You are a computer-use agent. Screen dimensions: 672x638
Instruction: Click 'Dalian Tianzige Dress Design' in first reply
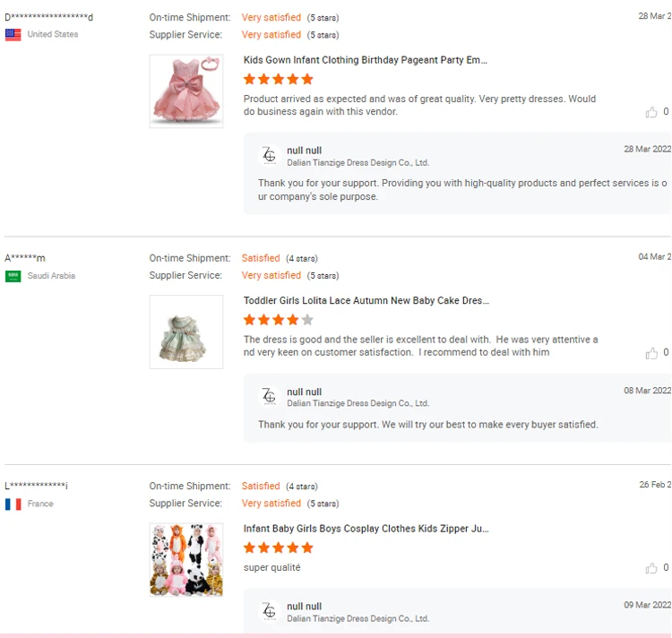[358, 163]
